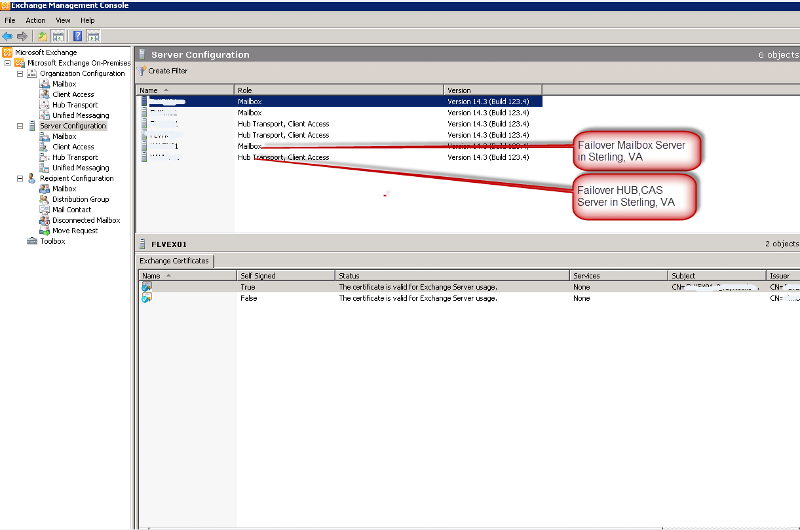Select second Hub Transport, Client Access row
Viewport: 800px width, 530px height.
click(340, 135)
